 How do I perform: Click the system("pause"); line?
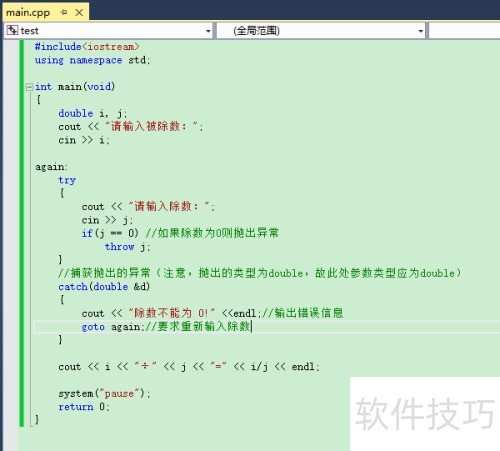[104, 393]
